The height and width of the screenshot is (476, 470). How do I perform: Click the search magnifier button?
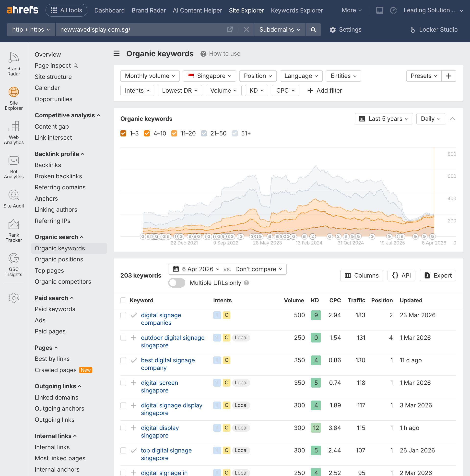pyautogui.click(x=313, y=30)
